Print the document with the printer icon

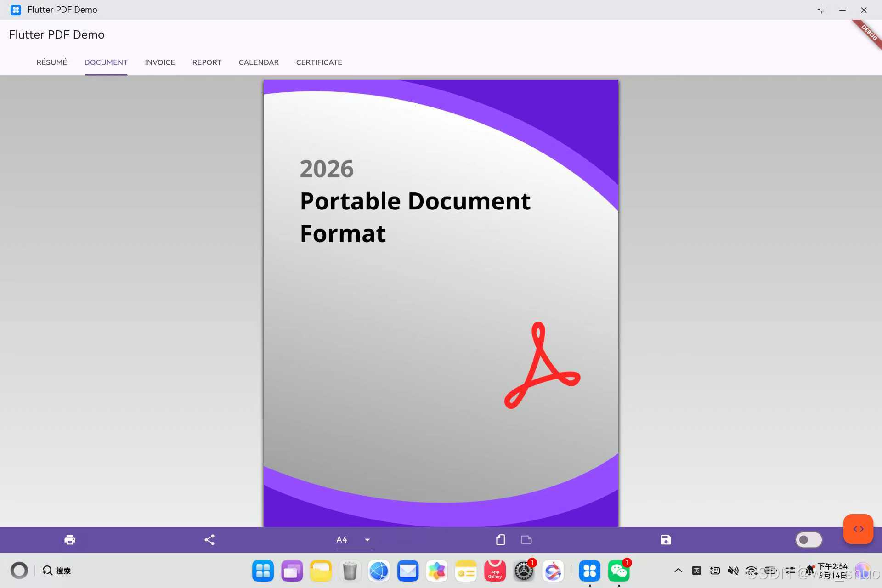coord(70,540)
